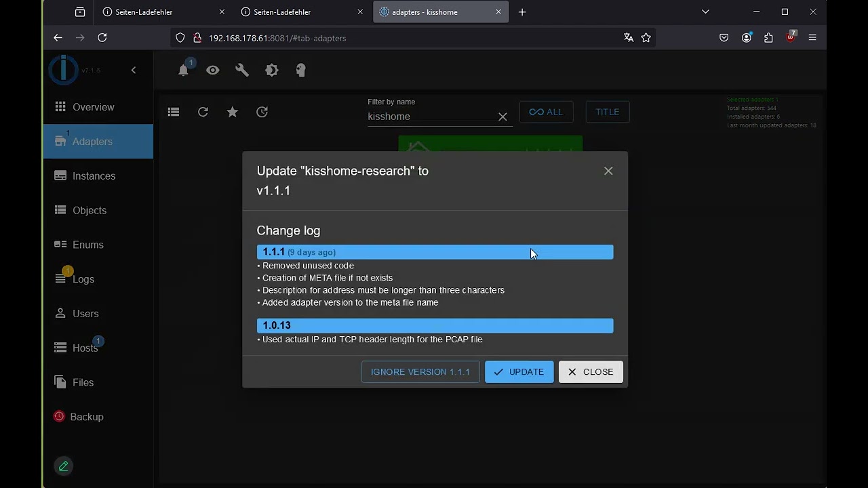Click the UPDATE button in dialog
Screen dimensions: 868x488
click(519, 371)
